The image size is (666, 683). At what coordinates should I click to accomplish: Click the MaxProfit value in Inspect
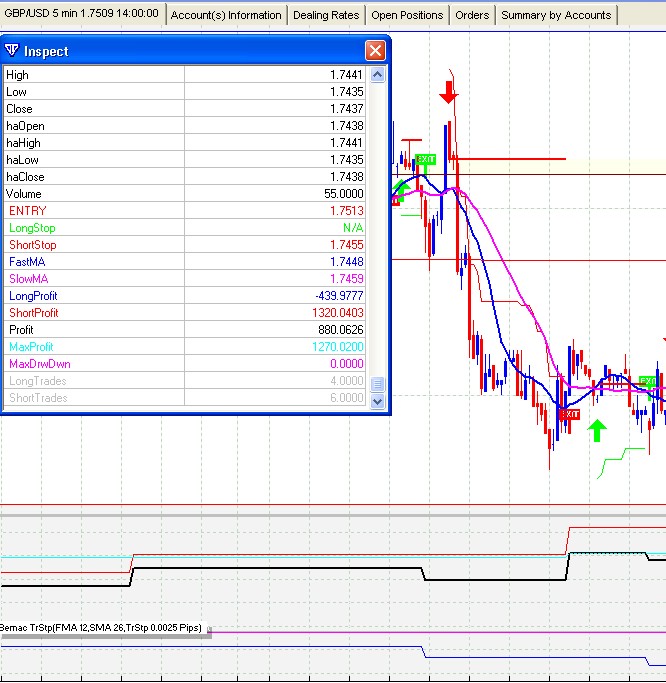tap(336, 347)
